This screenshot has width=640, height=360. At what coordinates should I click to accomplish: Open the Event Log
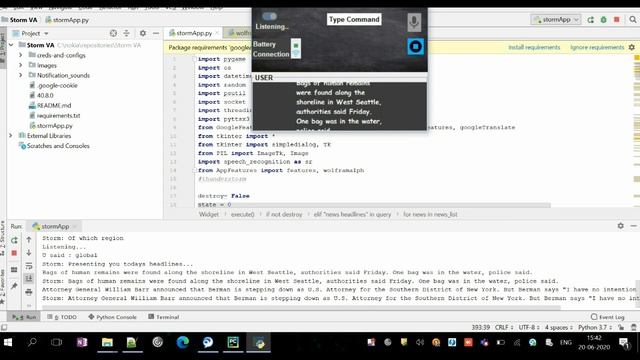[x=608, y=317]
